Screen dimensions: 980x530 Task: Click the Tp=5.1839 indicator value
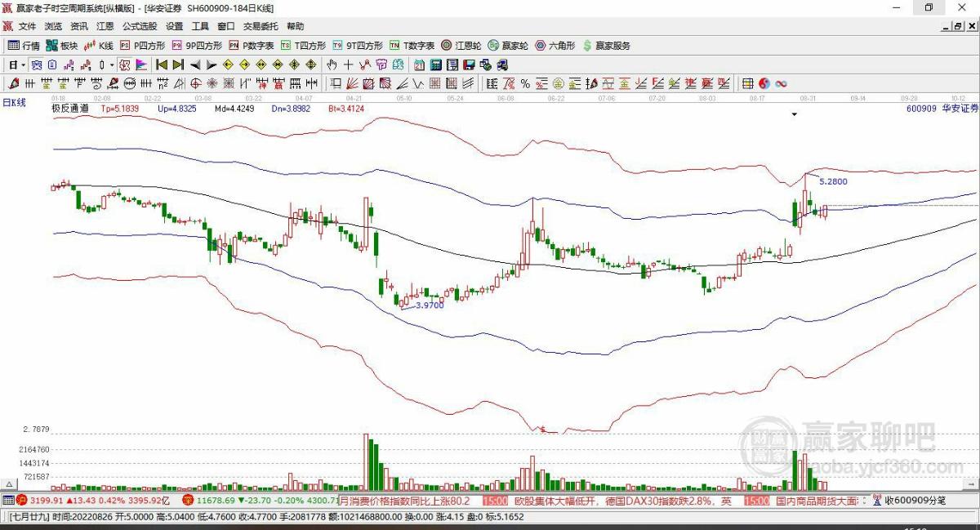pos(120,108)
